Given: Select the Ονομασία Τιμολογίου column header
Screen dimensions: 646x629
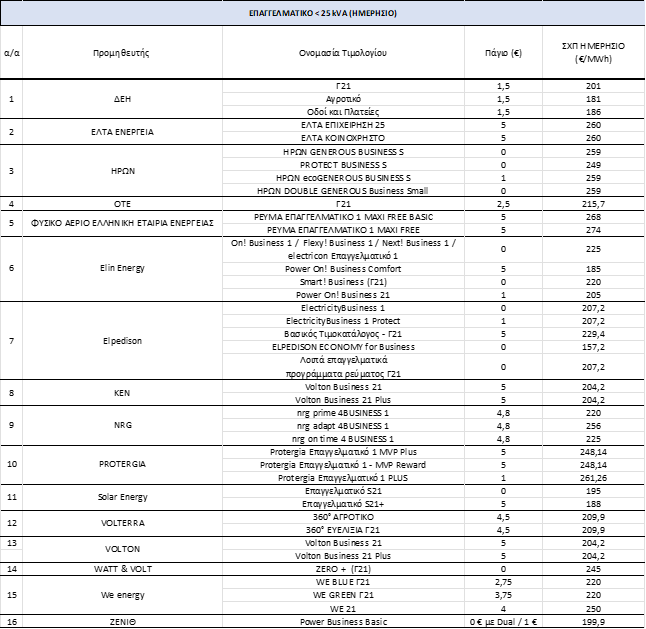Looking at the screenshot, I should [x=343, y=53].
